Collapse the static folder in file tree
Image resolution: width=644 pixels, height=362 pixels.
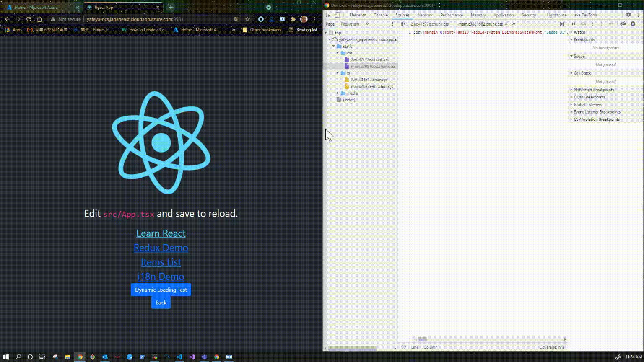click(334, 46)
